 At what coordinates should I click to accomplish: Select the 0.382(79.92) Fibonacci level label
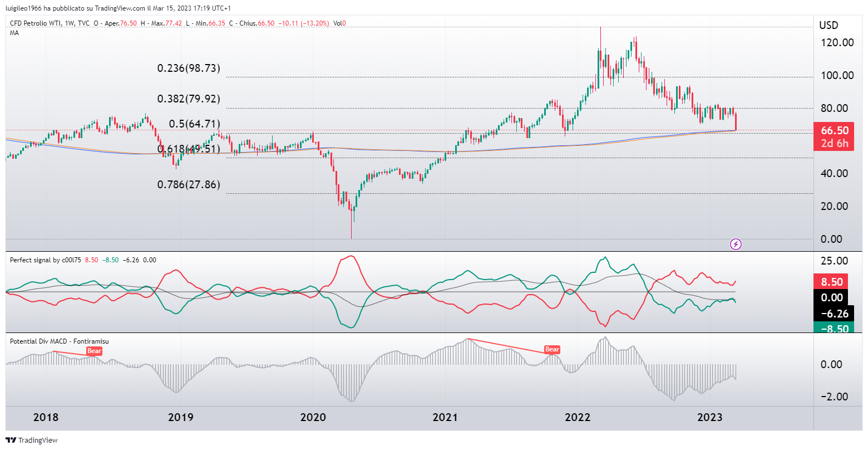pos(189,99)
